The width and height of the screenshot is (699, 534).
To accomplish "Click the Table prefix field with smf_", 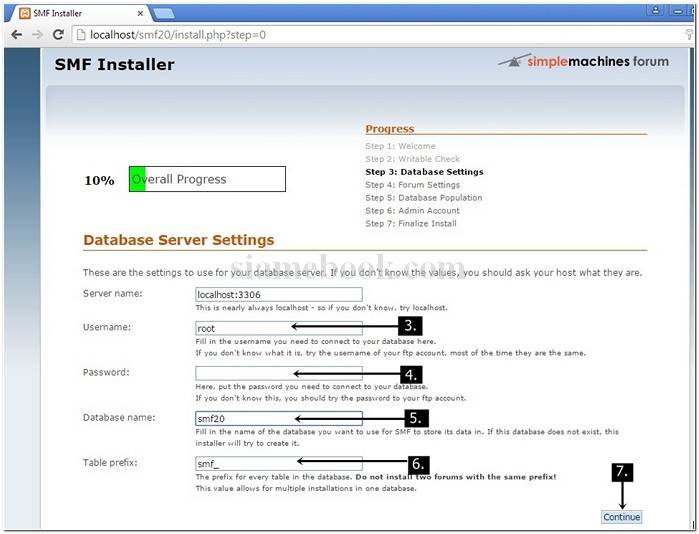I will 279,463.
